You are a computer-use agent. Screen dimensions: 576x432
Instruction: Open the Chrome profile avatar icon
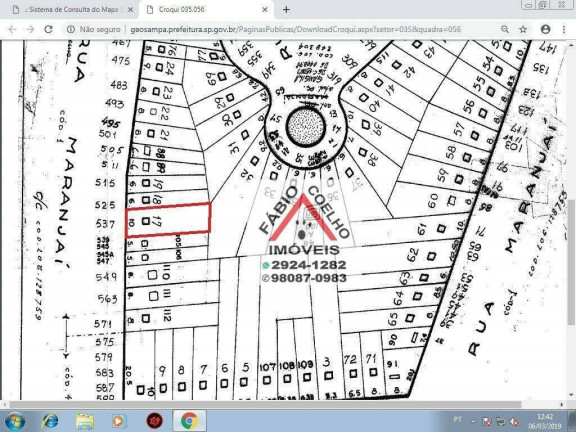(546, 29)
